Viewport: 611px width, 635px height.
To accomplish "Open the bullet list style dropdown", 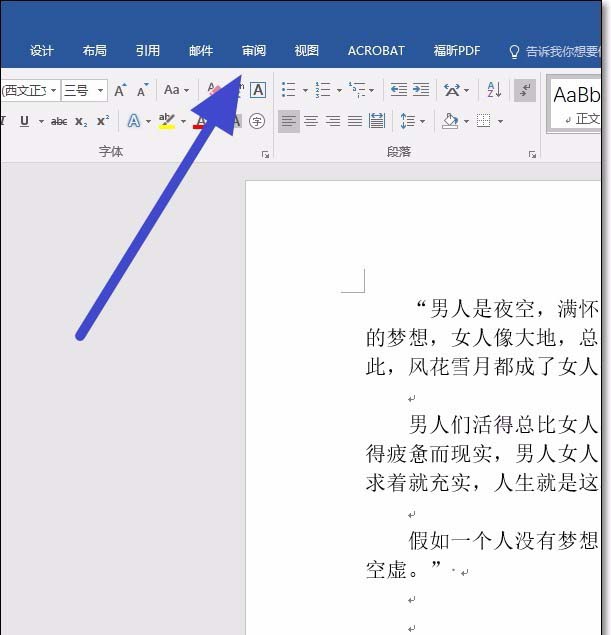I will pyautogui.click(x=305, y=90).
